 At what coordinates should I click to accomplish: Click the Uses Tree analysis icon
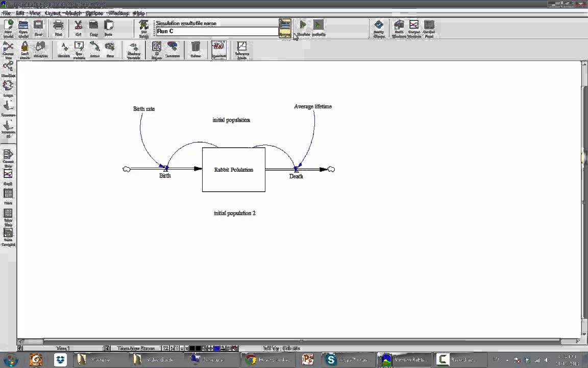(8, 69)
